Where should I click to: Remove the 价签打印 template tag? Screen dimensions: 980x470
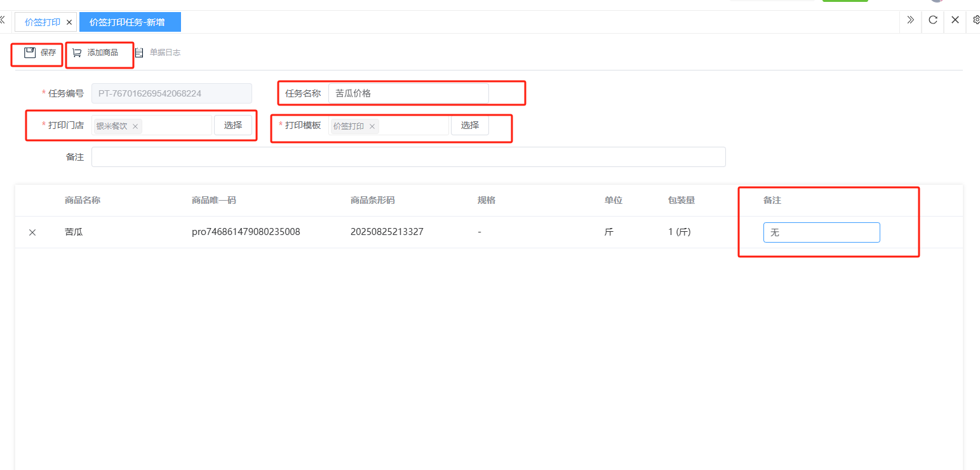pyautogui.click(x=372, y=126)
